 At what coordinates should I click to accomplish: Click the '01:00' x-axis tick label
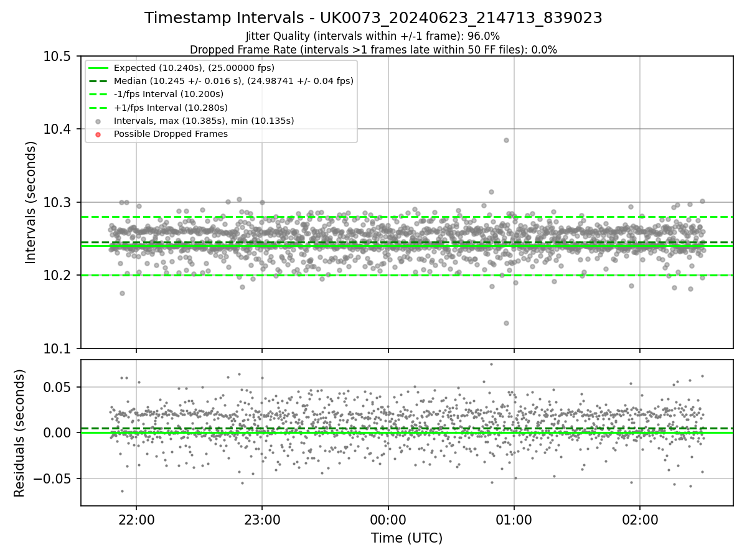(x=514, y=519)
